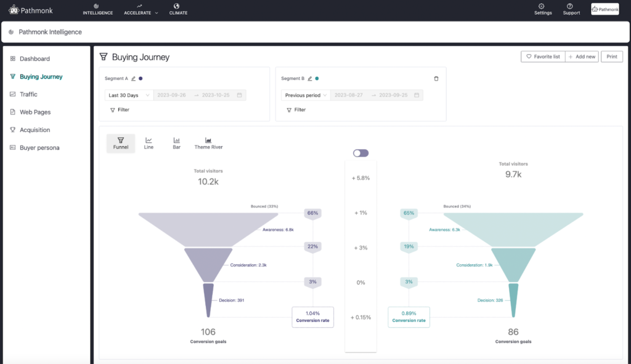The height and width of the screenshot is (364, 631).
Task: Switch to the Line chart view
Action: point(149,143)
